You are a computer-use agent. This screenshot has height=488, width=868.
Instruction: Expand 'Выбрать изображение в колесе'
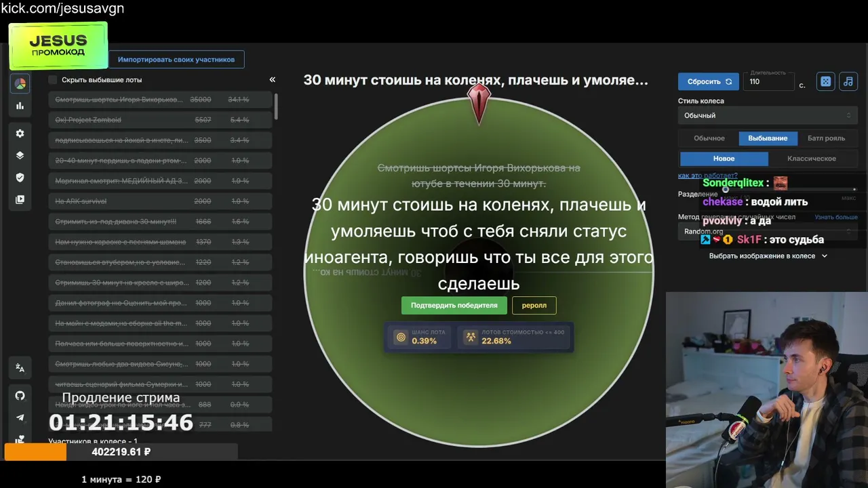768,256
